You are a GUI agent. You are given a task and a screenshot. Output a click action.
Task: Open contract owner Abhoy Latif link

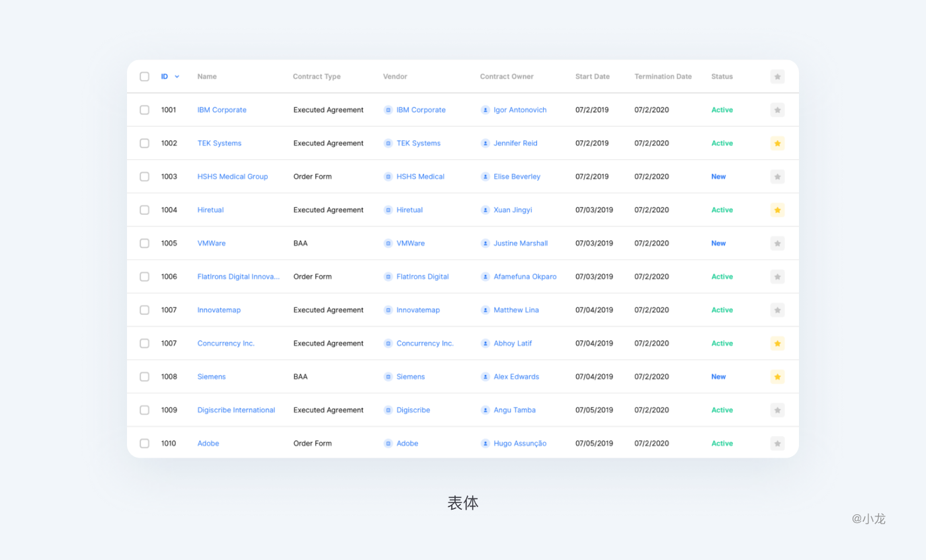point(513,343)
